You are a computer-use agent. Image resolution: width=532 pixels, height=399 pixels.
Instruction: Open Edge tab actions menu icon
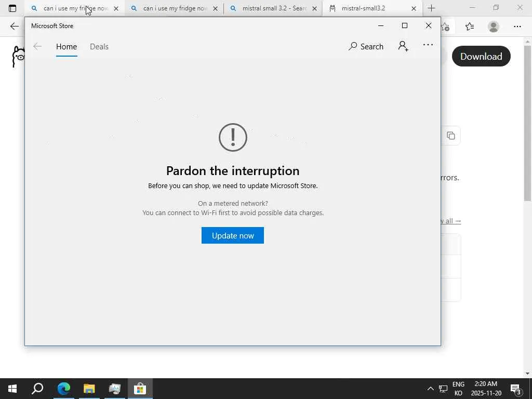coord(12,8)
